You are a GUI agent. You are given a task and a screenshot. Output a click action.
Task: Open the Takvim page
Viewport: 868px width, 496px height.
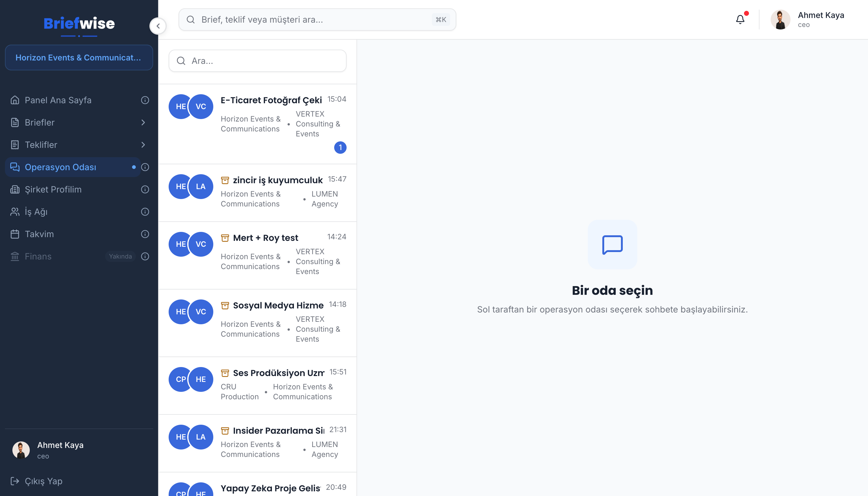73,234
